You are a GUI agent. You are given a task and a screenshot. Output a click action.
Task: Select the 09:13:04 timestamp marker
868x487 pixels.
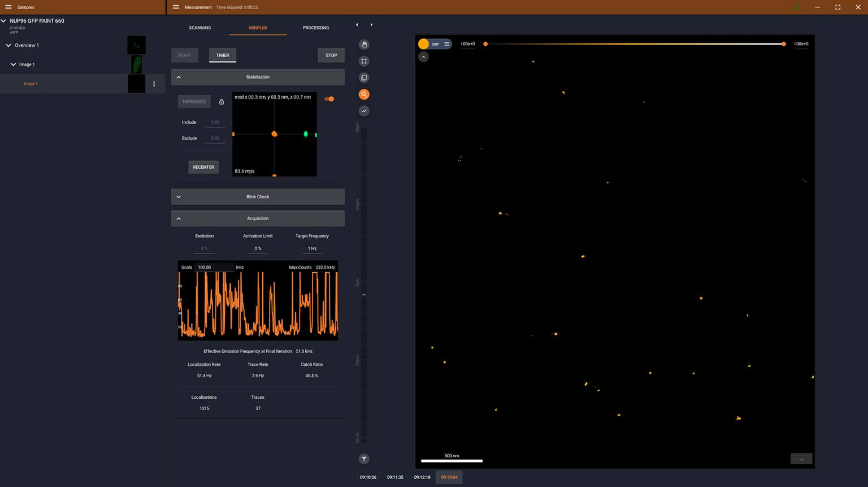point(449,477)
